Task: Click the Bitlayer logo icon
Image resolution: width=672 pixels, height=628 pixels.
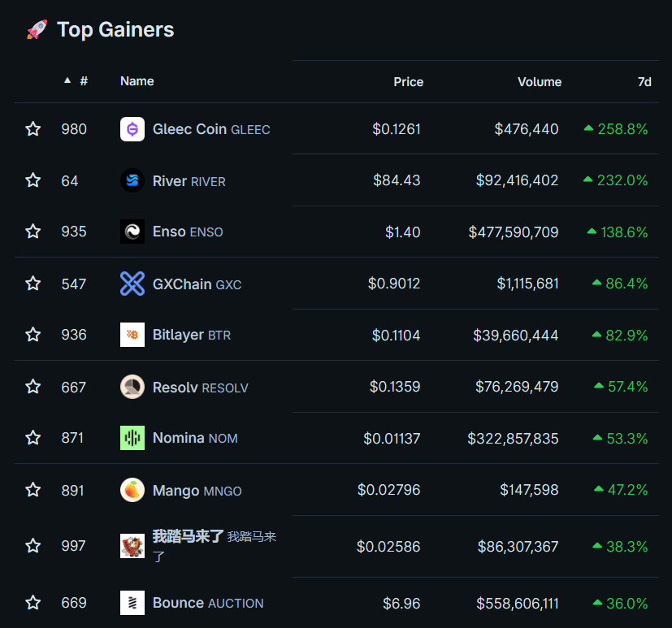Action: 132,335
